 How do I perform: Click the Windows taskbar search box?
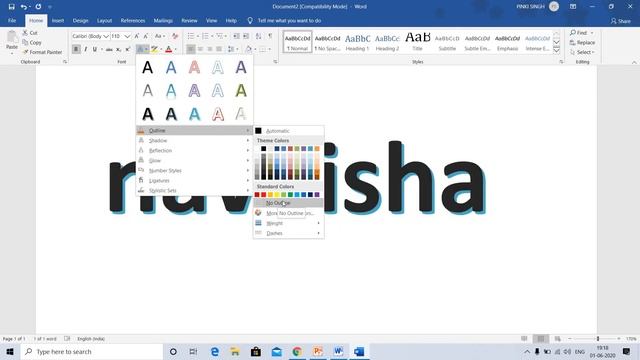tap(92, 351)
